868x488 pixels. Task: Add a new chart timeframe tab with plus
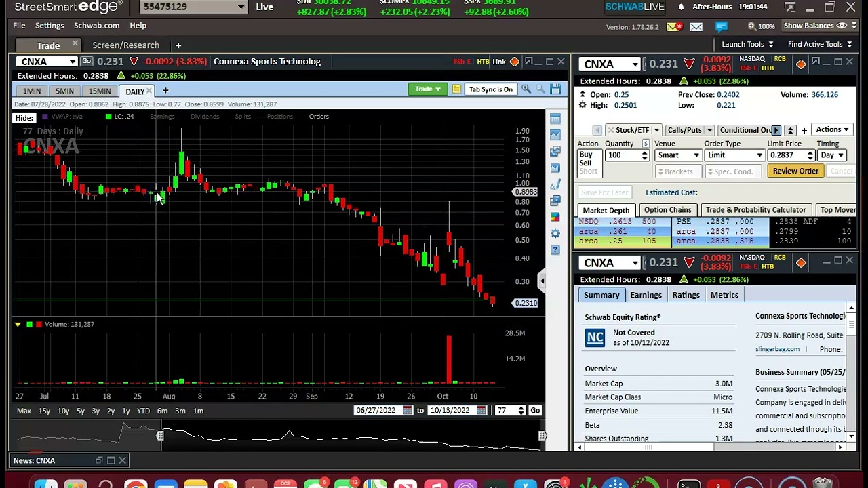click(x=165, y=91)
